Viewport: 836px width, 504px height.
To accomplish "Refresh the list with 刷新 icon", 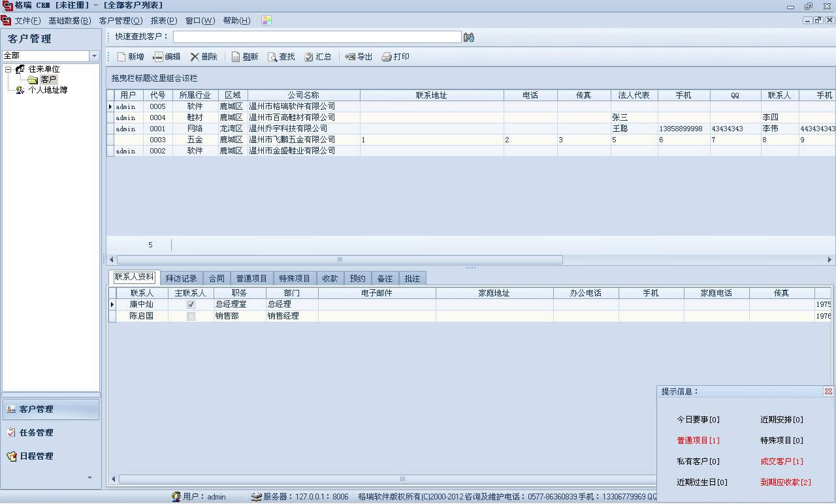I will (236, 57).
